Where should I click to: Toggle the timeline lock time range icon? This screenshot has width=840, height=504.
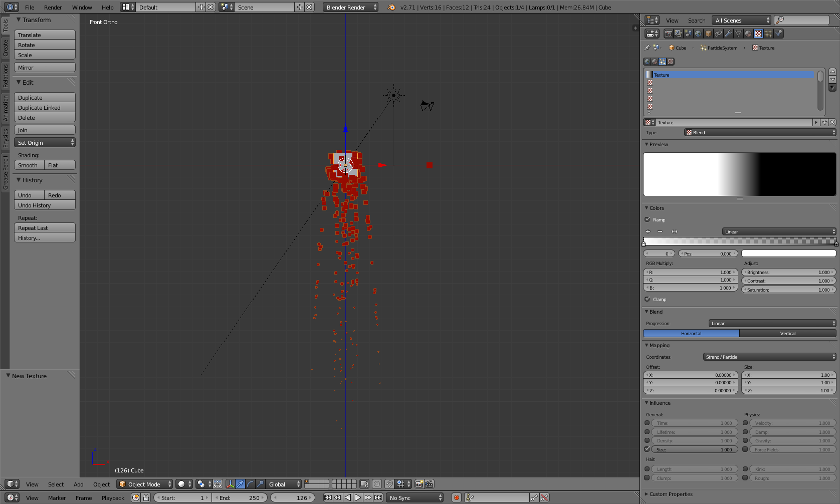(x=146, y=497)
